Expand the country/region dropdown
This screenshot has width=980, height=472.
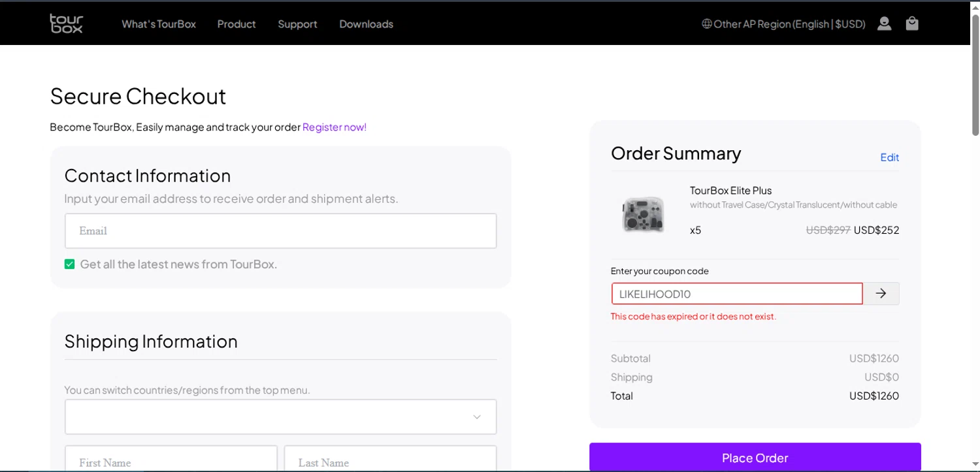[x=280, y=417]
